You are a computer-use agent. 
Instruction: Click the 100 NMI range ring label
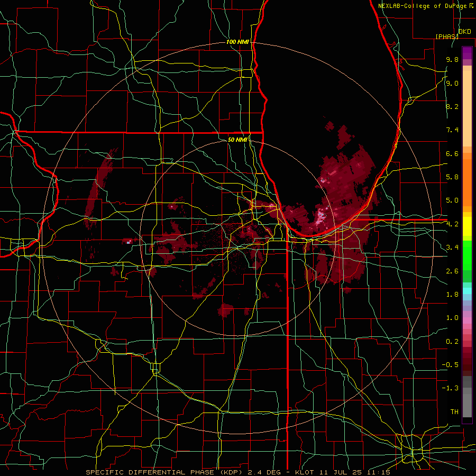click(237, 42)
